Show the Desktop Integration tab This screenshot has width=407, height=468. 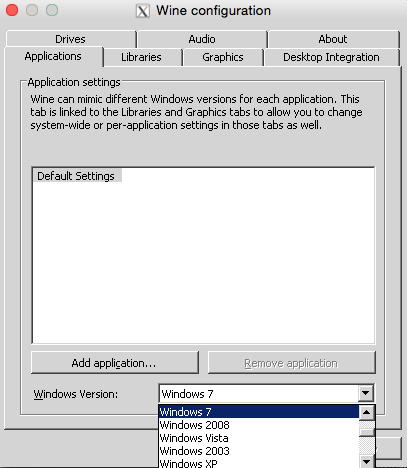point(331,57)
